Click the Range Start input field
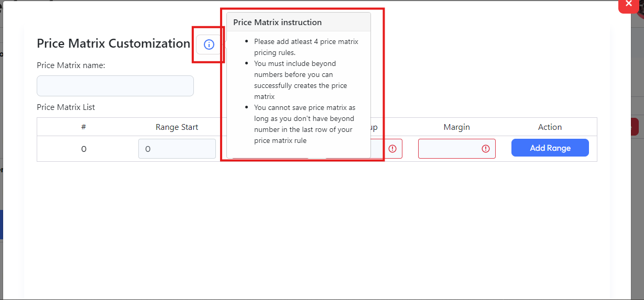 tap(177, 149)
